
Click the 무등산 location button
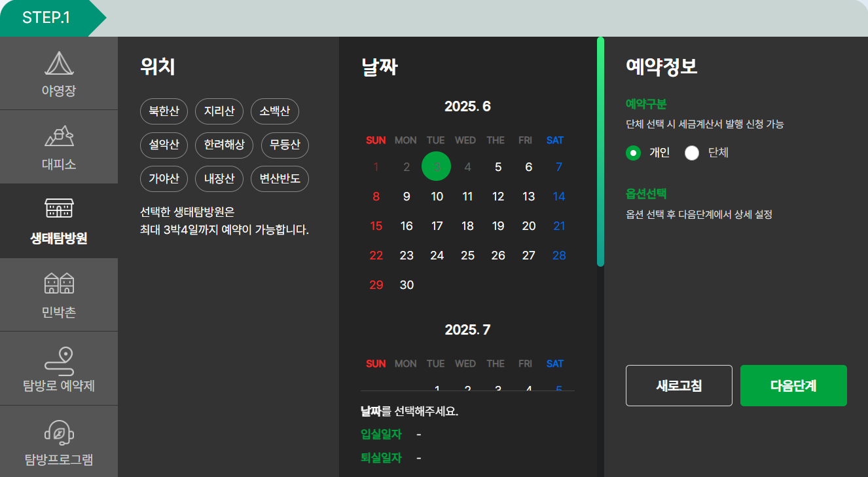(x=284, y=145)
